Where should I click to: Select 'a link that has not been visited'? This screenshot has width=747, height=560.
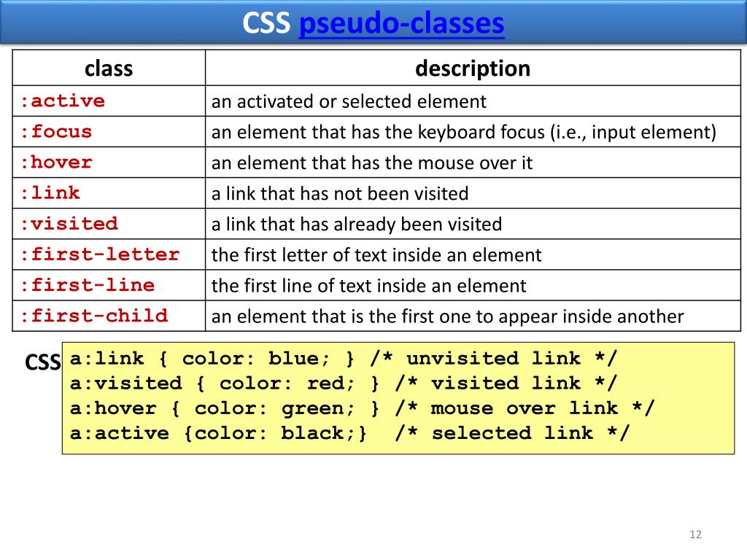point(340,194)
